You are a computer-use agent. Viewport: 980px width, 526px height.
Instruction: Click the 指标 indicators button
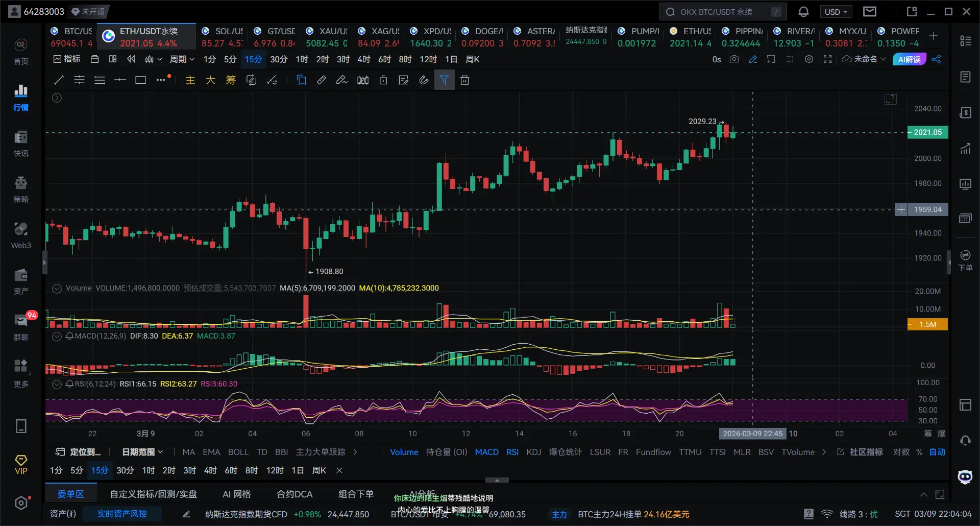(x=67, y=59)
